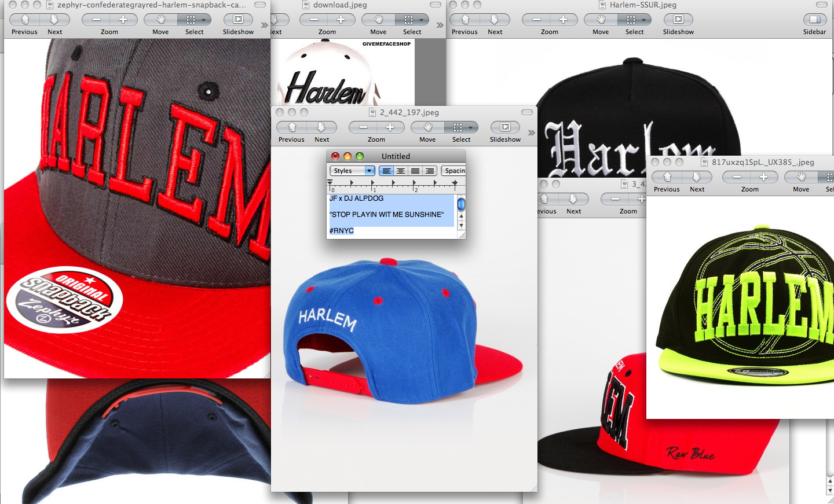Toggle toolbar pill button in 2_442_197.jpeg window

526,112
